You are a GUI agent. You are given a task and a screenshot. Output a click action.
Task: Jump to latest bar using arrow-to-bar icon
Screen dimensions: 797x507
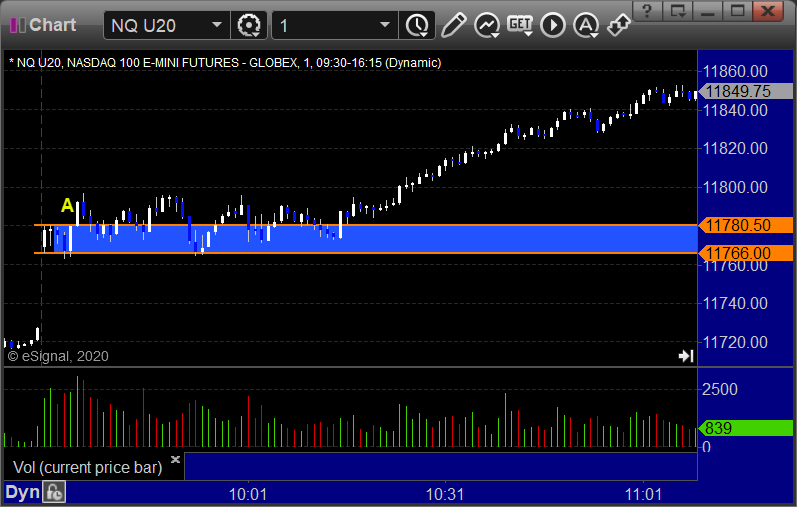tap(686, 356)
